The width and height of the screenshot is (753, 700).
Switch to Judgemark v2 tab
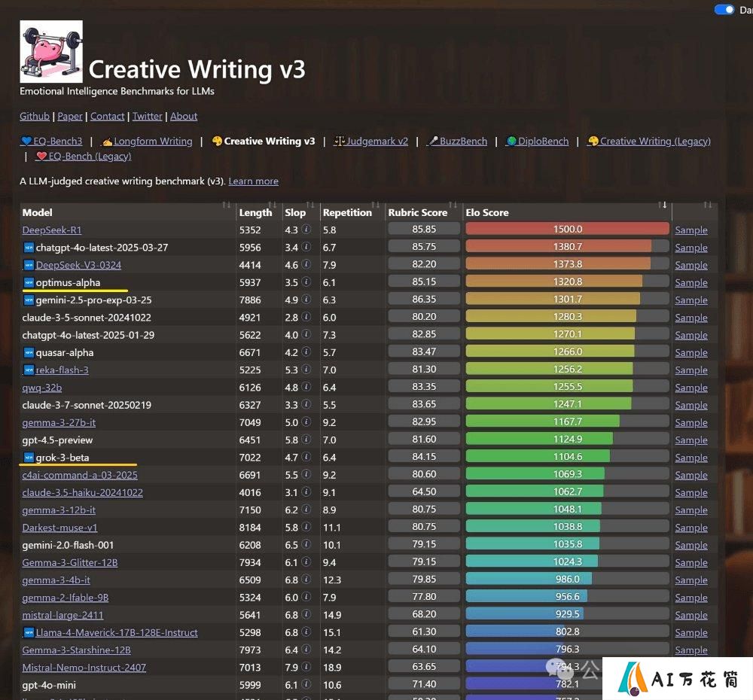point(370,142)
